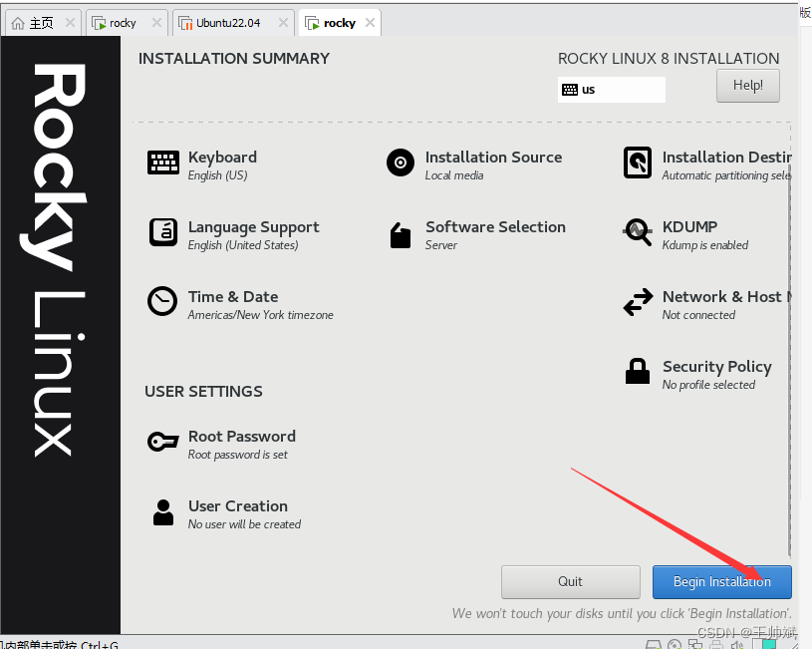
Task: Click the VM icon on Ubuntu22.04 tab
Action: (x=185, y=23)
